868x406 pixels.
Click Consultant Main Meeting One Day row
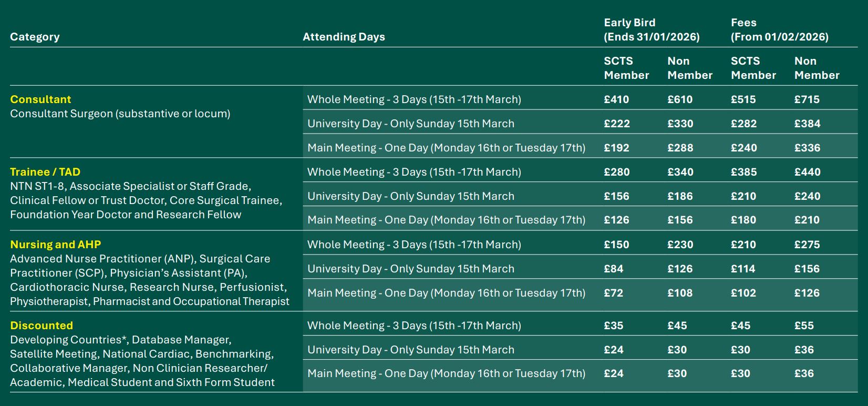point(446,148)
